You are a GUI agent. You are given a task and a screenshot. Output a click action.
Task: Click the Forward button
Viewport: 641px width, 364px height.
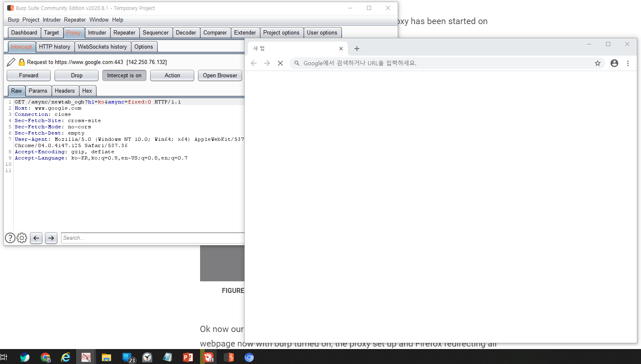29,75
